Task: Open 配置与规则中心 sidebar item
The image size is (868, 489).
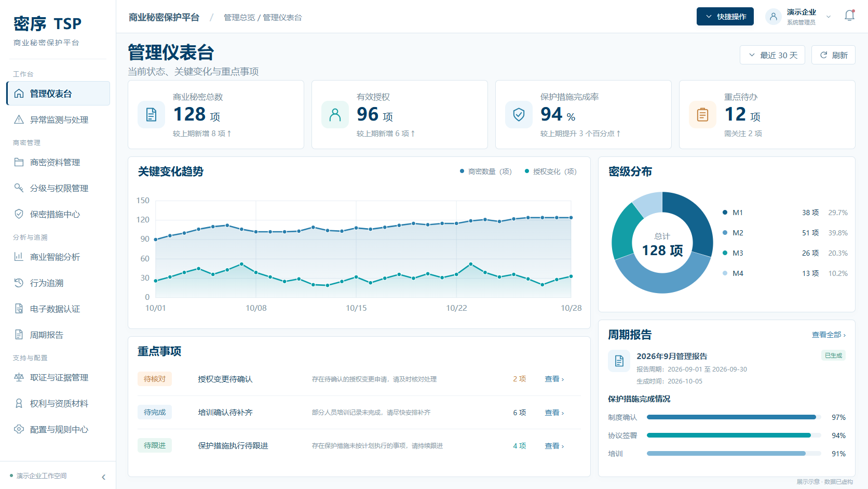Action: [58, 429]
